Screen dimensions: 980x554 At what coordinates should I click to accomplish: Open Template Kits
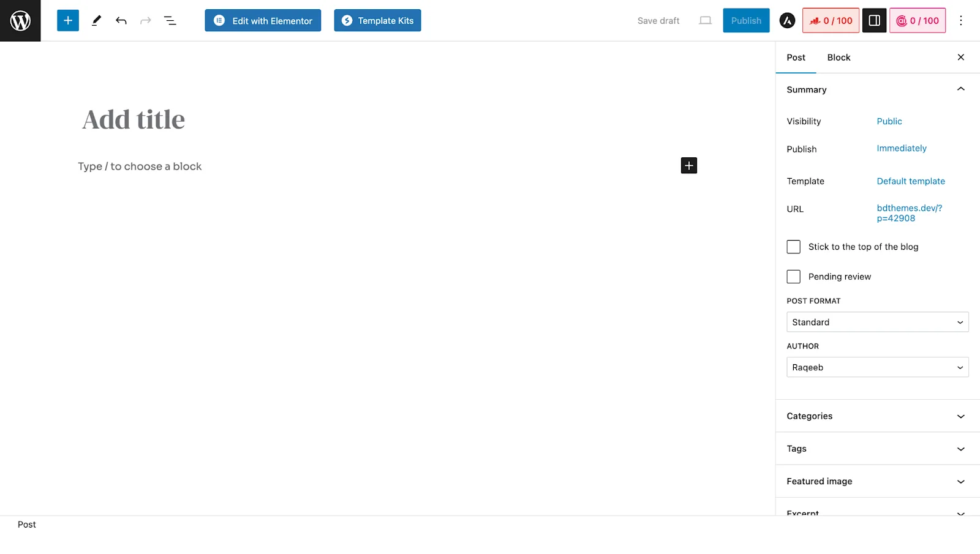(x=377, y=21)
